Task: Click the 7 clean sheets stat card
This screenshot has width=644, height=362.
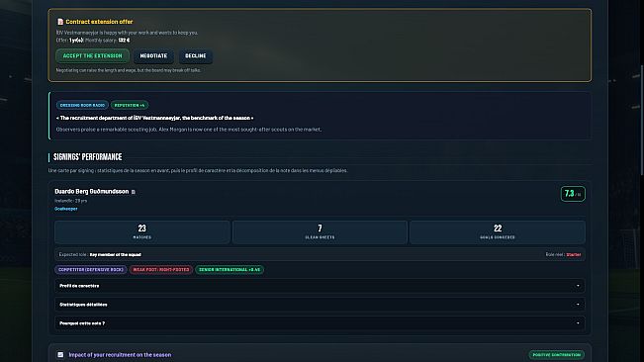Action: (x=320, y=232)
